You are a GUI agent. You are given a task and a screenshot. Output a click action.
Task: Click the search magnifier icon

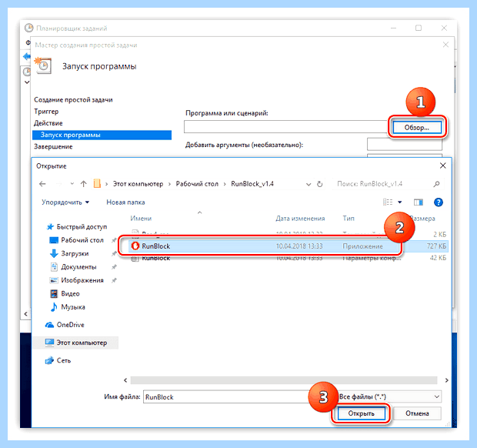click(436, 184)
